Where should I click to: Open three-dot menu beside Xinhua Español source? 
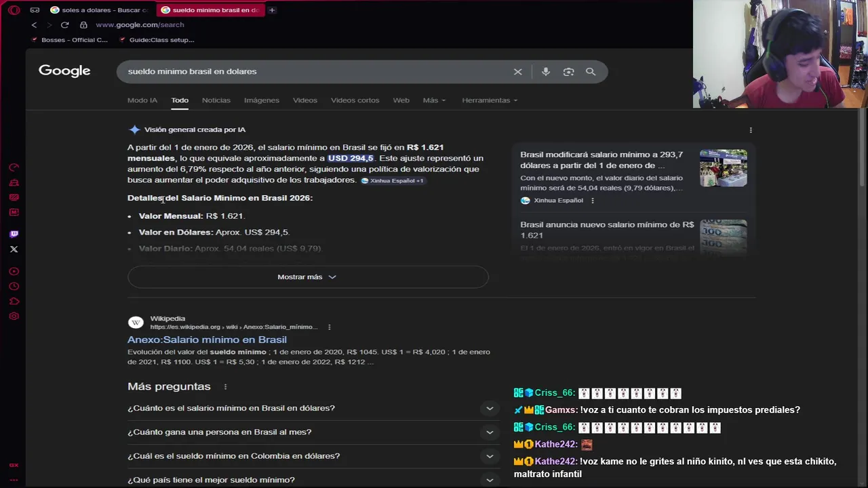click(593, 201)
